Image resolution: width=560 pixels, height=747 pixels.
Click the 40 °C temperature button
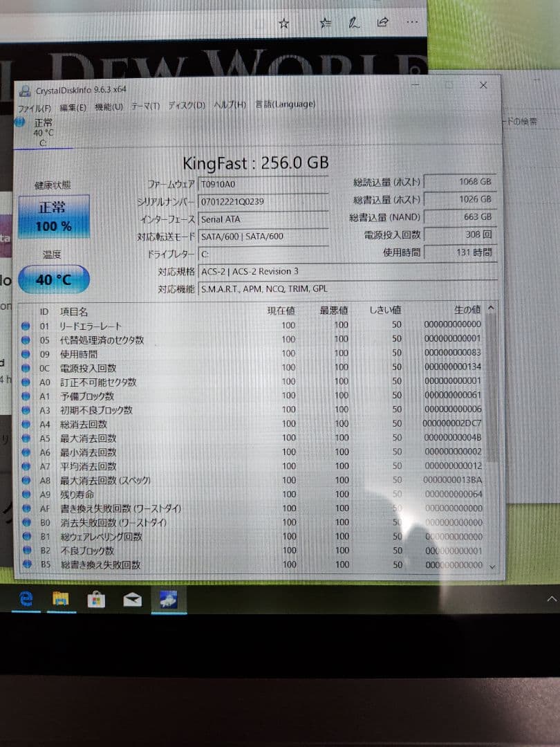coord(54,279)
